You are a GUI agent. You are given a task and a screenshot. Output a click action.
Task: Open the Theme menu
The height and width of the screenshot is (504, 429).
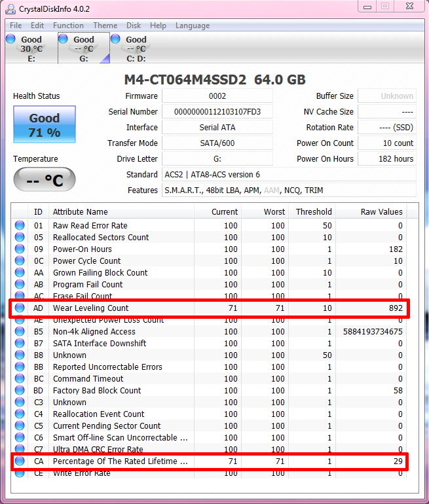point(105,26)
